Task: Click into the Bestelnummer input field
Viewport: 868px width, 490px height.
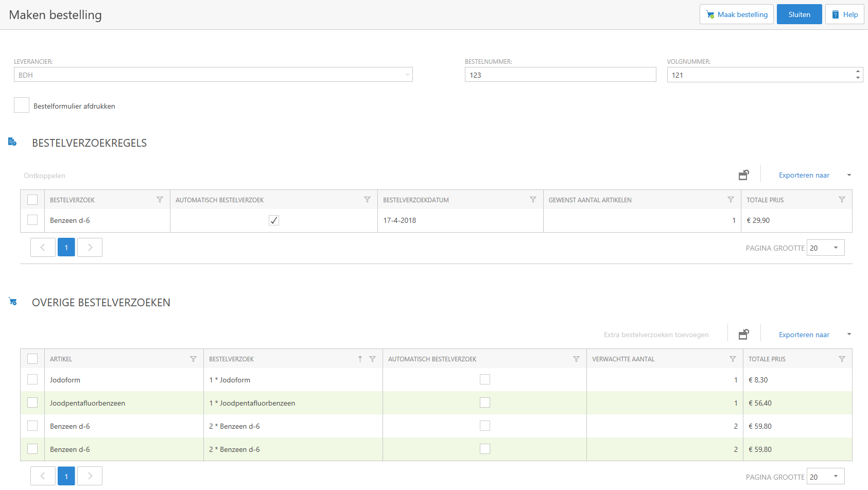Action: click(x=560, y=75)
